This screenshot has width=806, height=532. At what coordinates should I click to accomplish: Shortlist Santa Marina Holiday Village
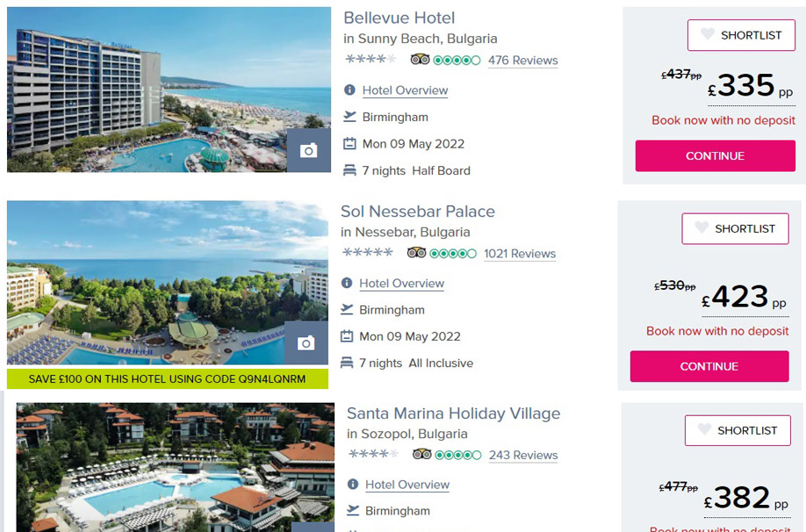click(738, 430)
